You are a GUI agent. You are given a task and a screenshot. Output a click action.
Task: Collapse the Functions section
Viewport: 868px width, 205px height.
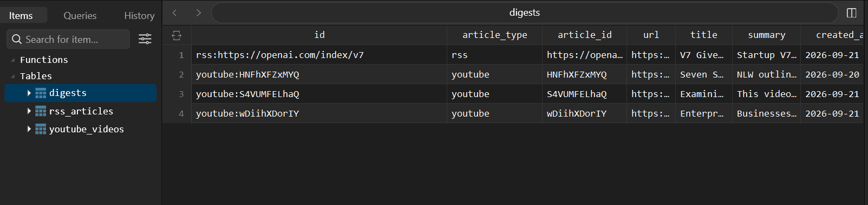point(13,60)
